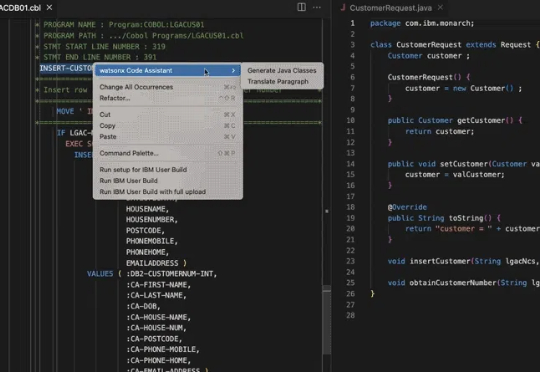Screen dimensions: 540x372
Task: Click 'void obtainCustomerNumber' method line
Action: coord(464,283)
